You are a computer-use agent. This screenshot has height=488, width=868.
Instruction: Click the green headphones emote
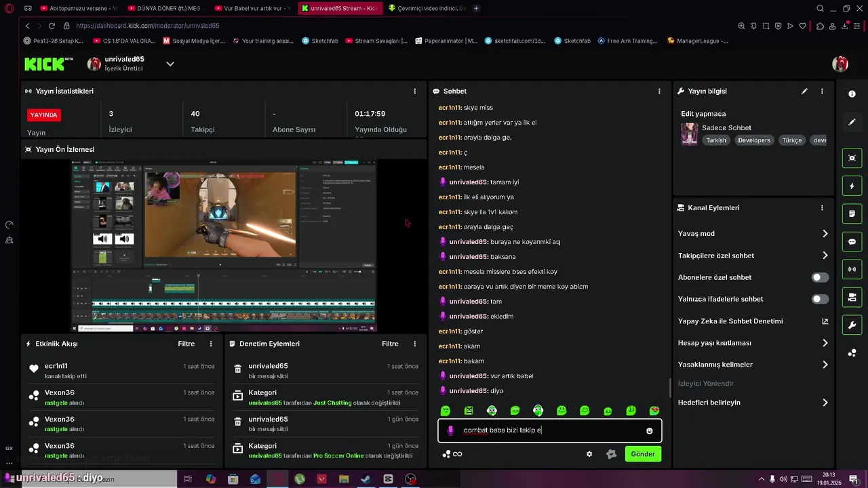(x=538, y=411)
